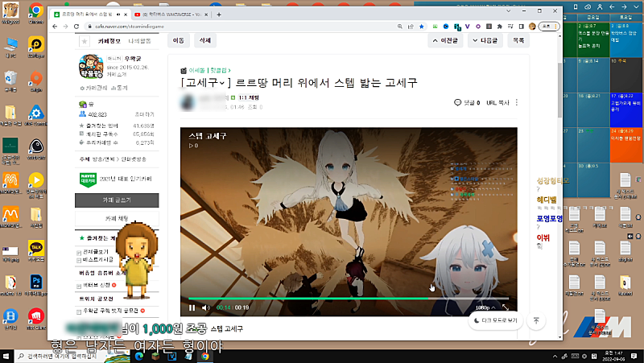
Task: Switch to the YouTube WAKTAVERSE tab
Action: (x=172, y=14)
